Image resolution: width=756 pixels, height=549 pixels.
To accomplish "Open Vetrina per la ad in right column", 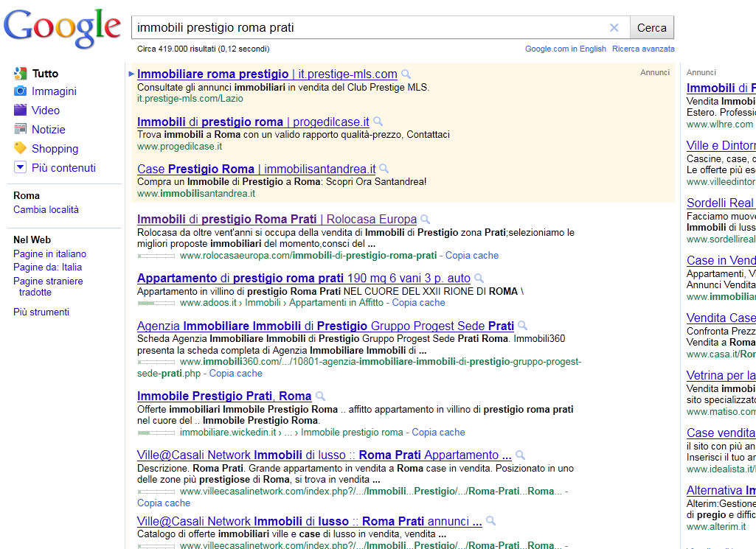I will [721, 375].
